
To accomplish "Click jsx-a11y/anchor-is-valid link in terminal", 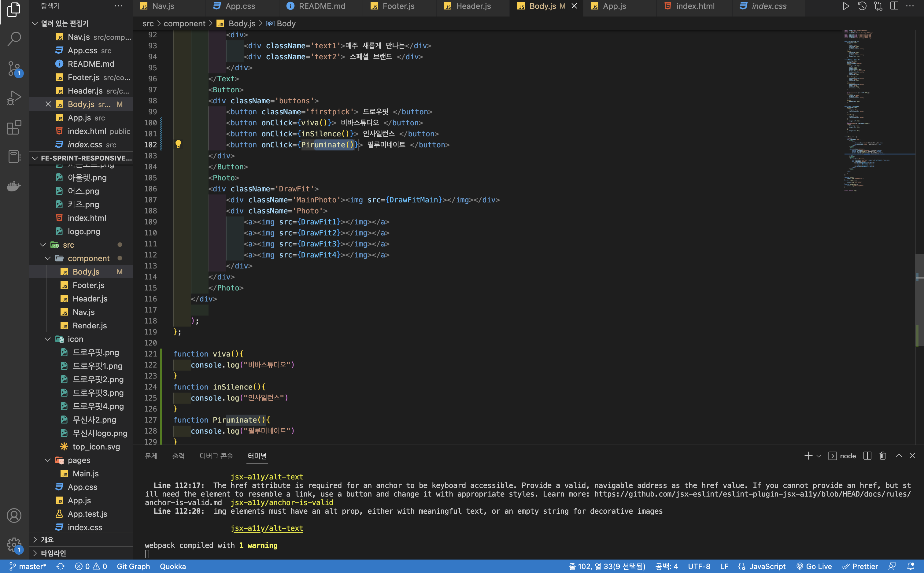I will (x=282, y=502).
